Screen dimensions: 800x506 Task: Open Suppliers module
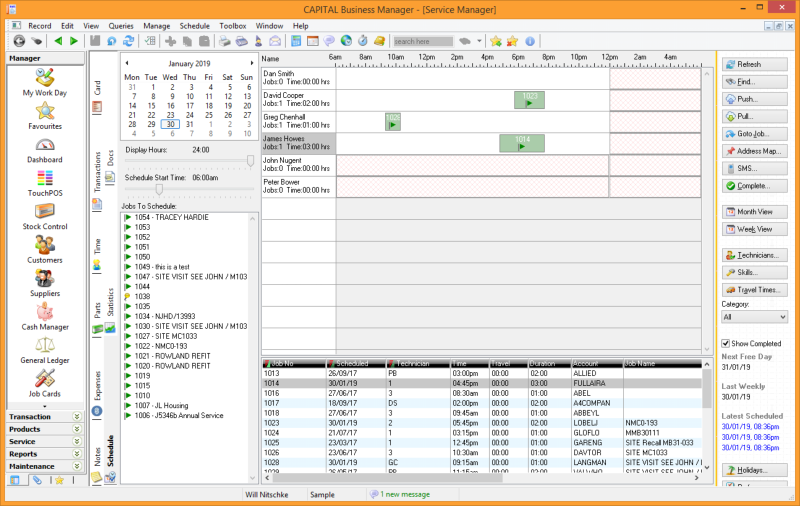[45, 284]
